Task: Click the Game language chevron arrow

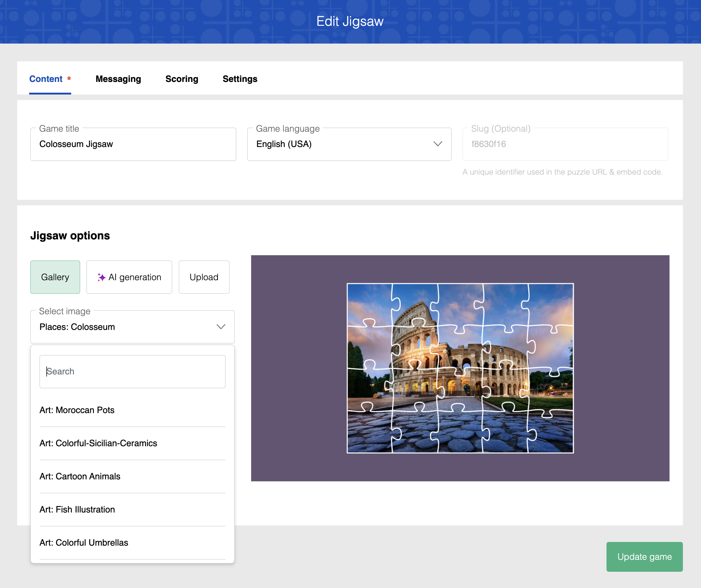Action: point(437,144)
